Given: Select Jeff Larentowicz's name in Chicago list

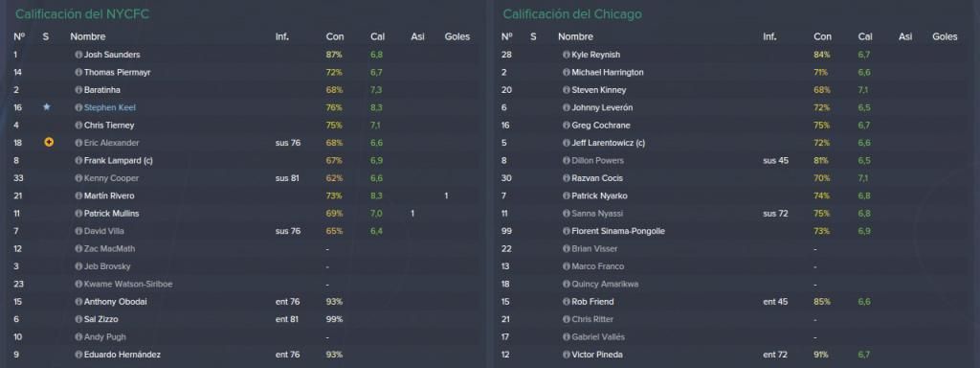Looking at the screenshot, I should pyautogui.click(x=608, y=144).
